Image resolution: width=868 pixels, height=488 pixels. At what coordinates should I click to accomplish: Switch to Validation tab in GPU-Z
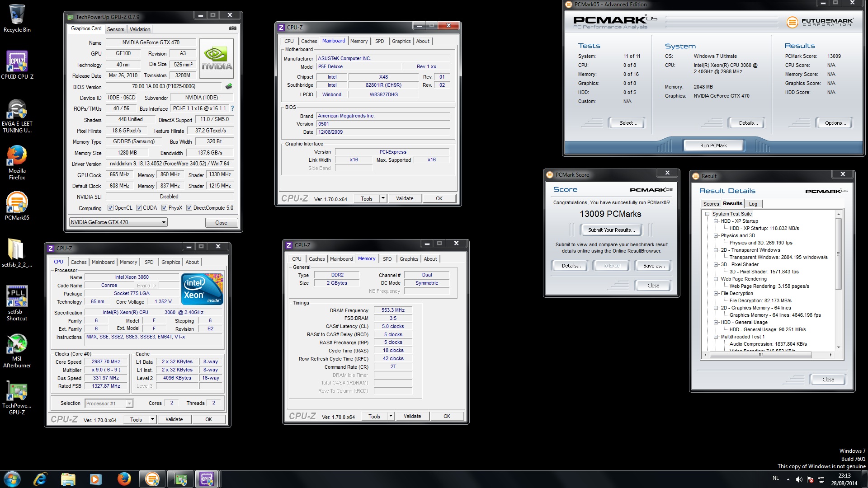pos(140,29)
